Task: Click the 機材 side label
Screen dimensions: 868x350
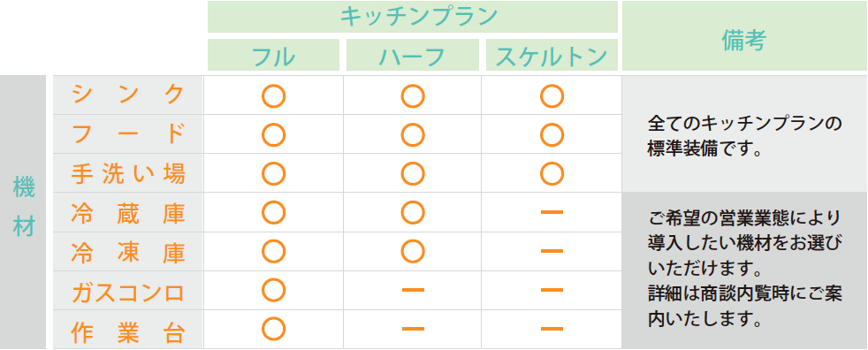Action: click(x=23, y=213)
